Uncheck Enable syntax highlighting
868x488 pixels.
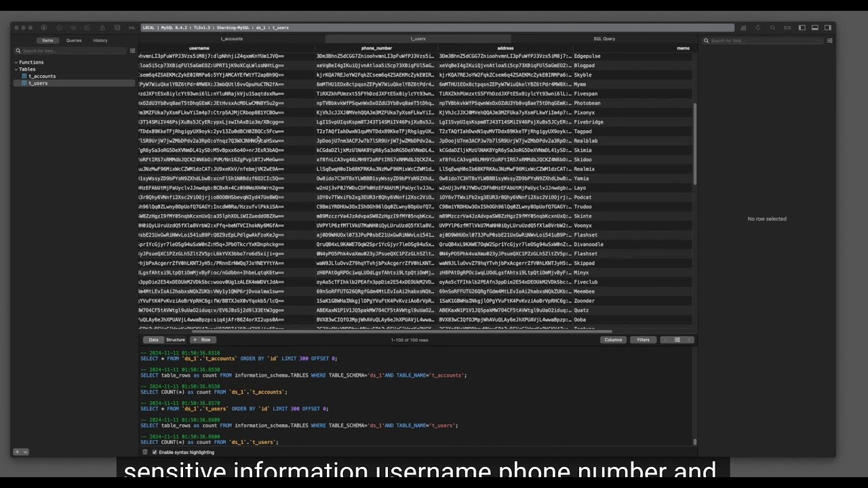(x=155, y=452)
